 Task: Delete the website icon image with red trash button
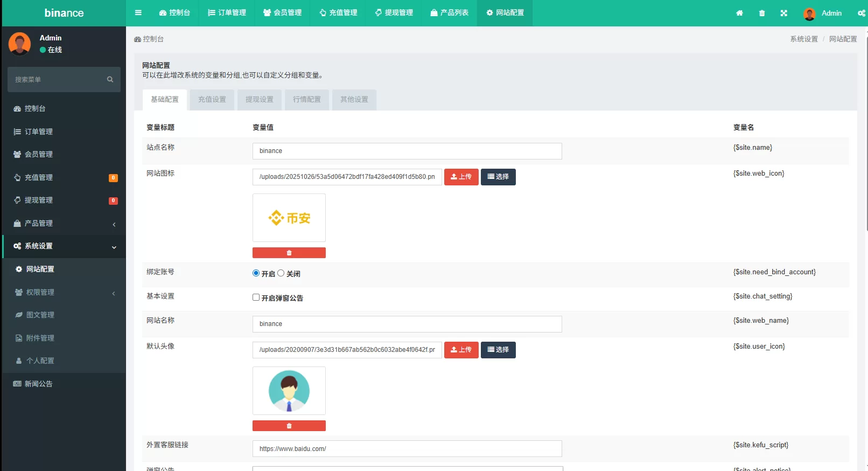click(x=289, y=253)
